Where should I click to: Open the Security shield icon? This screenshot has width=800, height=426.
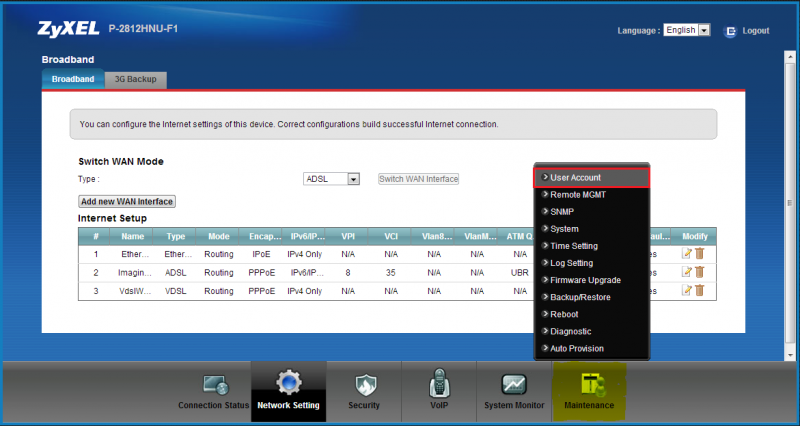[364, 384]
